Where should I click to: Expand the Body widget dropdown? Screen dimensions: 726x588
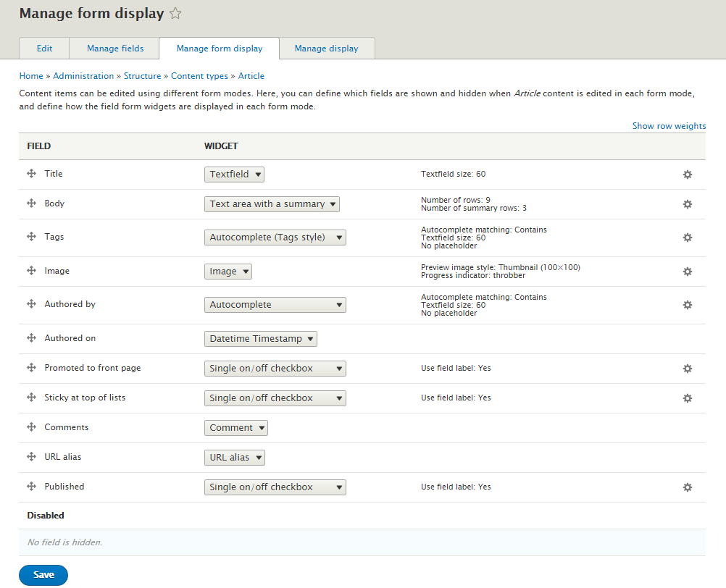coord(272,204)
